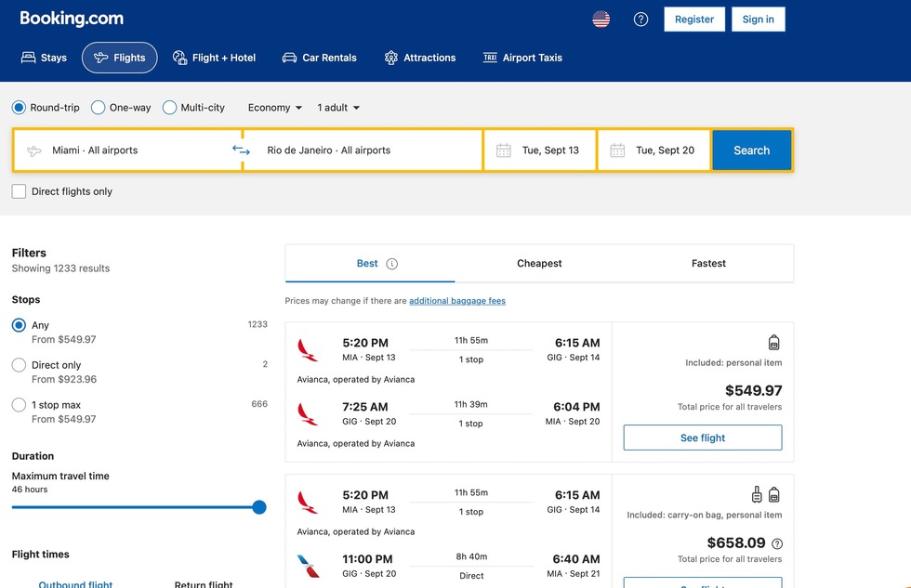Select the One-way trip option
911x588 pixels.
click(99, 108)
